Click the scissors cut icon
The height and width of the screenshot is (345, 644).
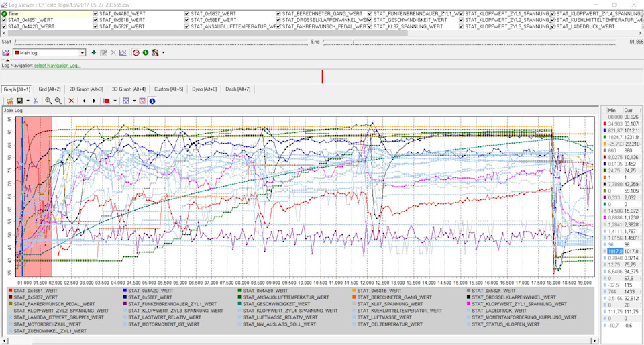pyautogui.click(x=36, y=101)
